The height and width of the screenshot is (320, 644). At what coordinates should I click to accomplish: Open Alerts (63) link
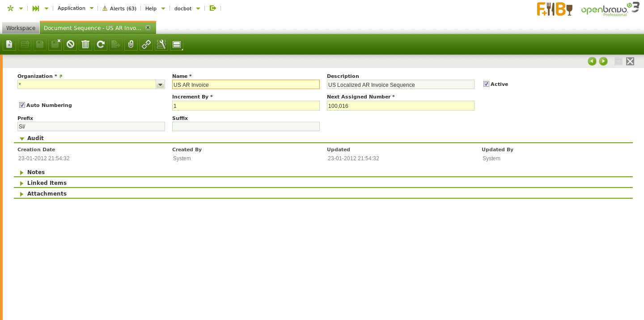(x=119, y=9)
